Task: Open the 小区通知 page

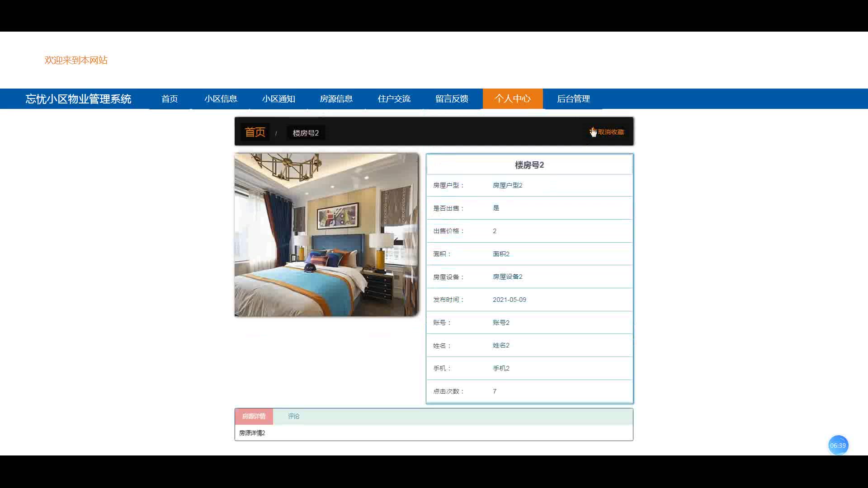Action: click(x=278, y=99)
